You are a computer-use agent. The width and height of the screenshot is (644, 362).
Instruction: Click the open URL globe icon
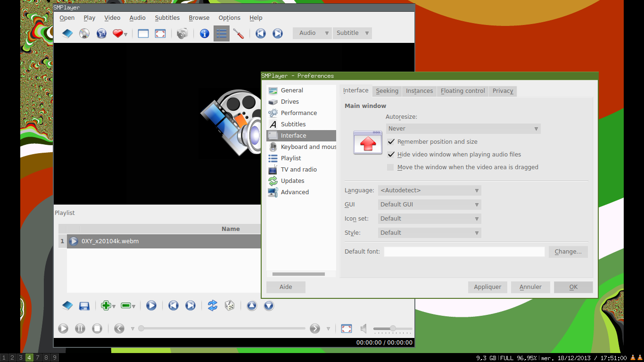[101, 33]
